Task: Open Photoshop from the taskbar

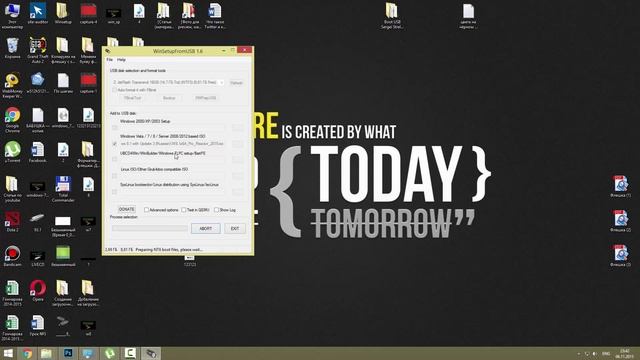Action: (68, 353)
